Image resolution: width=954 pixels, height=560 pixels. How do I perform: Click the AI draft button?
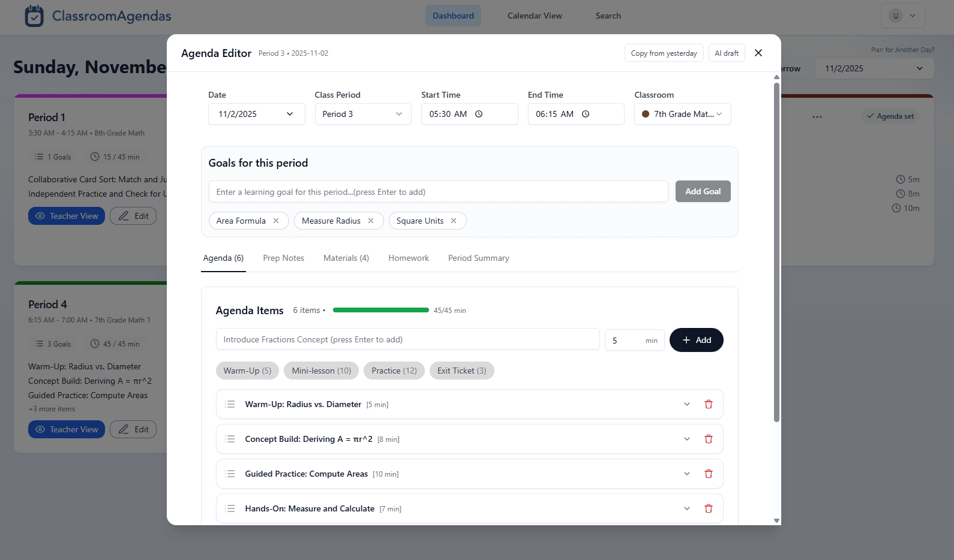pos(727,53)
